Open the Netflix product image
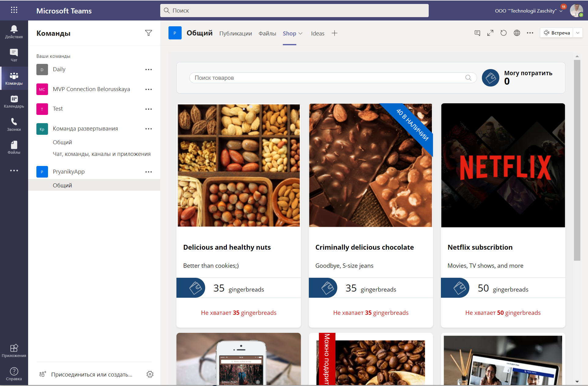This screenshot has height=386, width=588. (503, 165)
